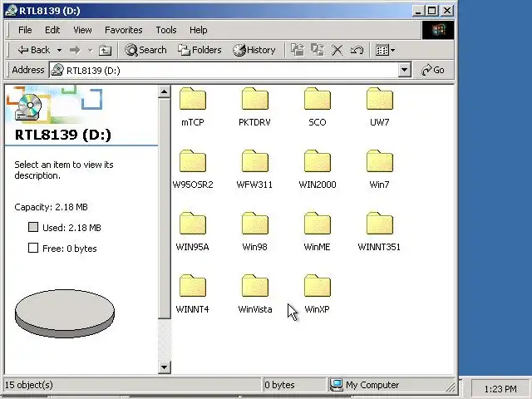
Task: Click the Windows logo throbber icon
Action: [x=438, y=30]
